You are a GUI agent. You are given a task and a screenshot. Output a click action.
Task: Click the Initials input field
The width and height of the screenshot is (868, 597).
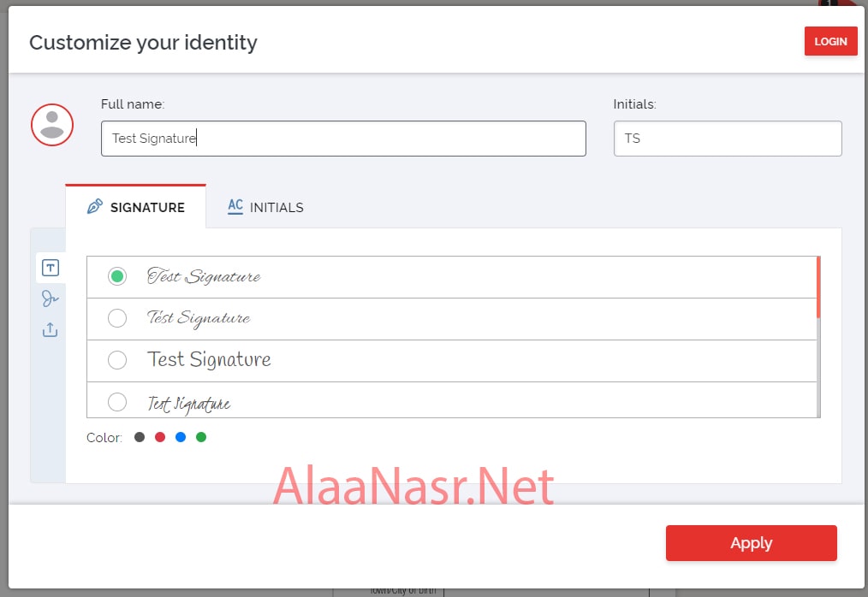tap(727, 139)
